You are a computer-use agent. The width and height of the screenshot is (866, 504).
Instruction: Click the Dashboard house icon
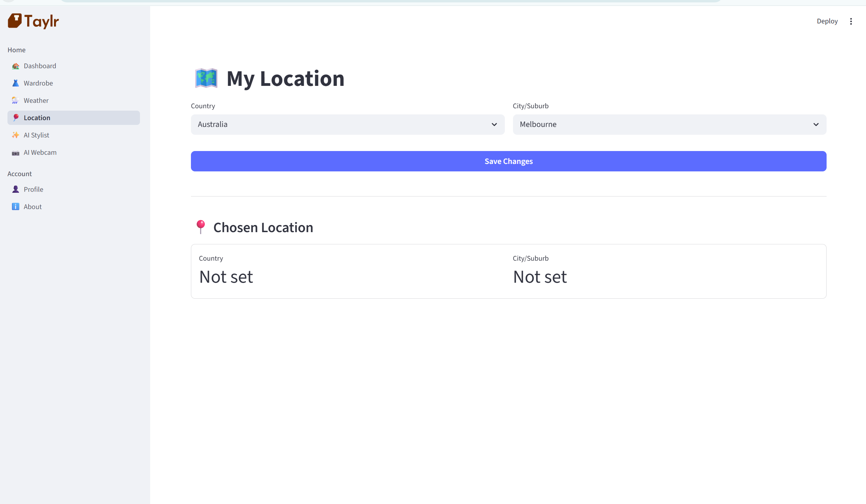click(x=16, y=66)
